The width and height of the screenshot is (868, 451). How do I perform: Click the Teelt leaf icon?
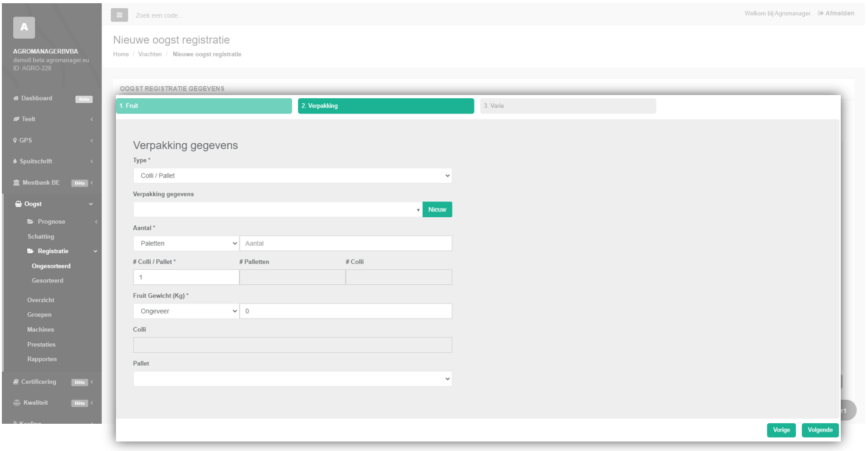coord(16,119)
